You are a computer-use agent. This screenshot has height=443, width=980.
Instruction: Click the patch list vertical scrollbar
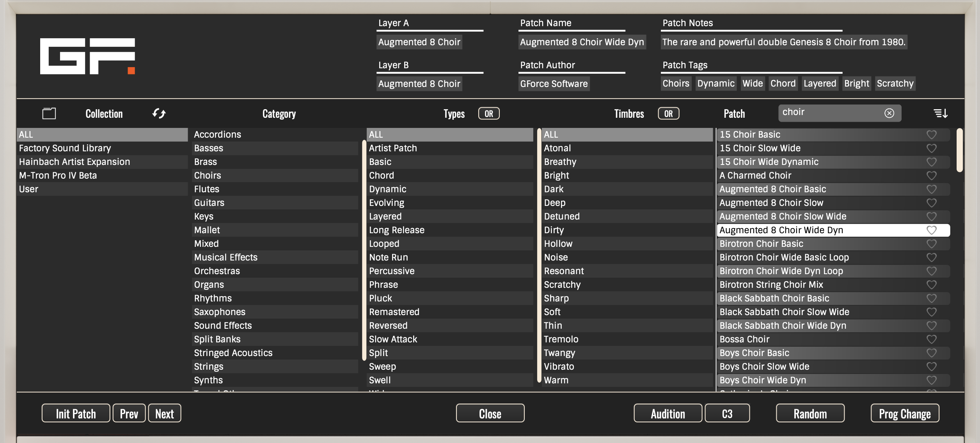(x=959, y=151)
